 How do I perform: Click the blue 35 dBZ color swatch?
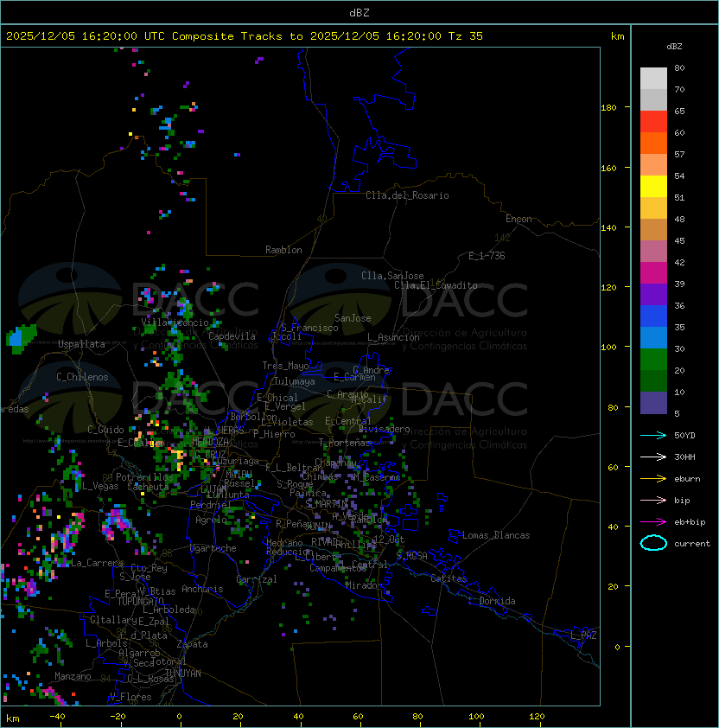point(653,316)
